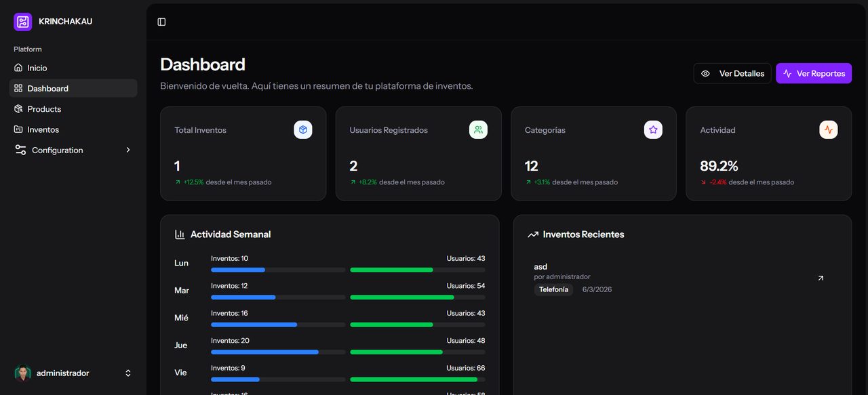Click the Dashboard grid icon
The height and width of the screenshot is (395, 868).
coord(18,88)
